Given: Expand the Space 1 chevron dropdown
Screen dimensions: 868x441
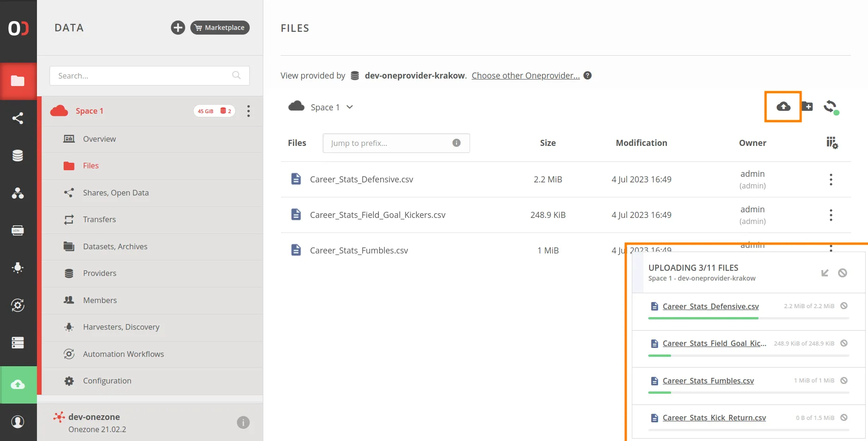Looking at the screenshot, I should point(349,107).
